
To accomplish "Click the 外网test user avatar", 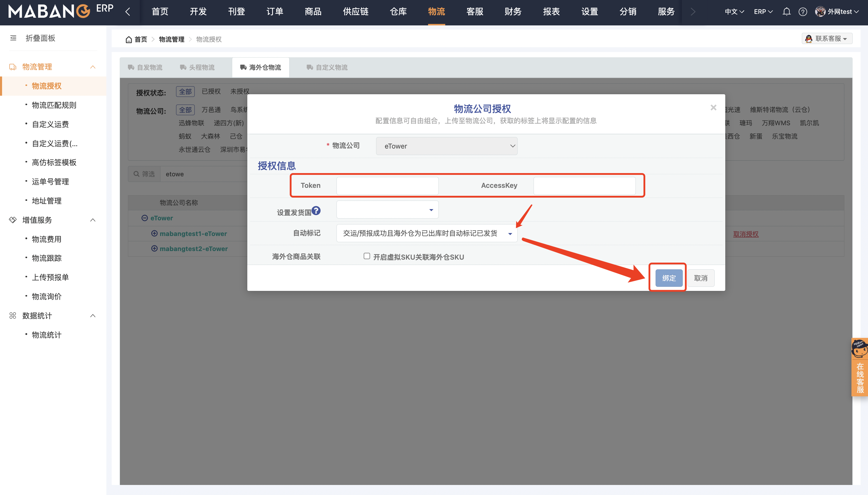I will point(820,12).
